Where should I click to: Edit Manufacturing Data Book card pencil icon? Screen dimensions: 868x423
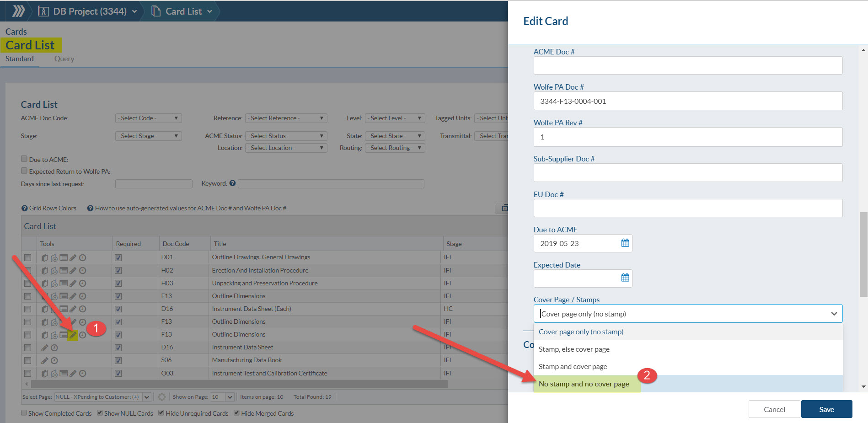point(45,360)
